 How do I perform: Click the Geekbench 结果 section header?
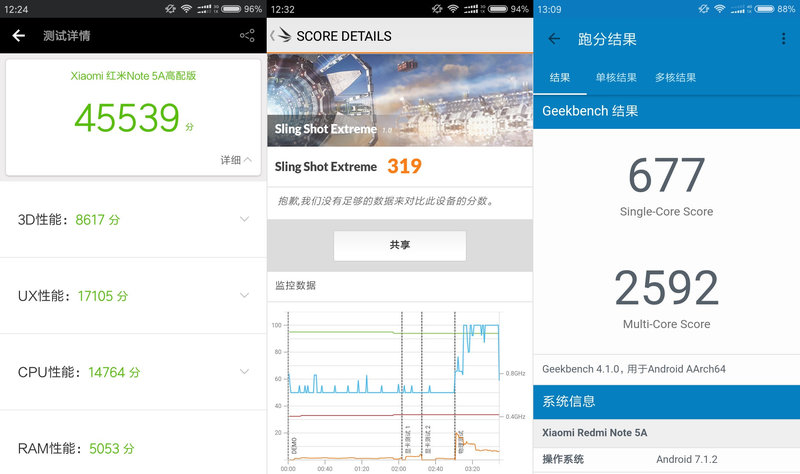[666, 111]
